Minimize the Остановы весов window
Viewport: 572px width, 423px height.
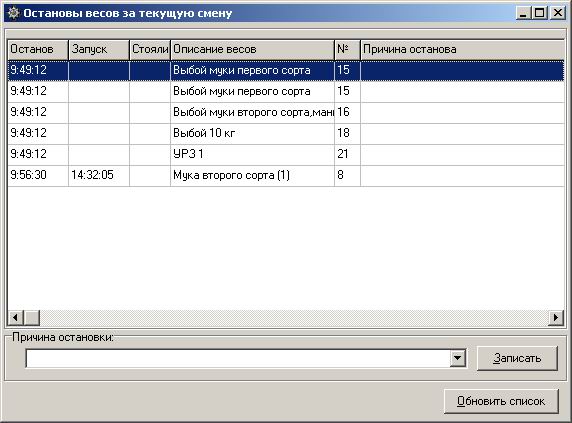523,13
